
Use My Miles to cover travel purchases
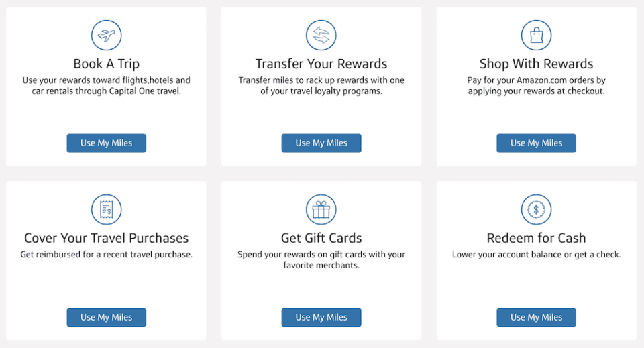pos(107,318)
